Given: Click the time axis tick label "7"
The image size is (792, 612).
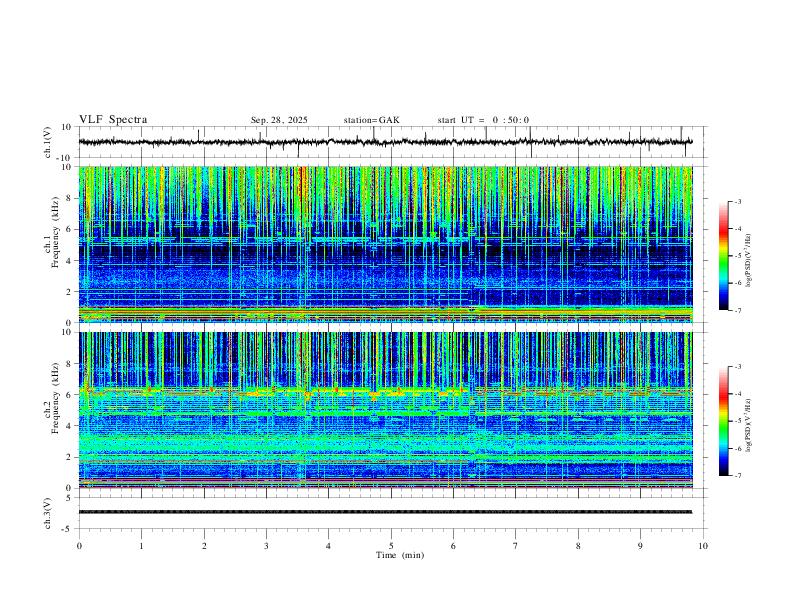Looking at the screenshot, I should 516,546.
